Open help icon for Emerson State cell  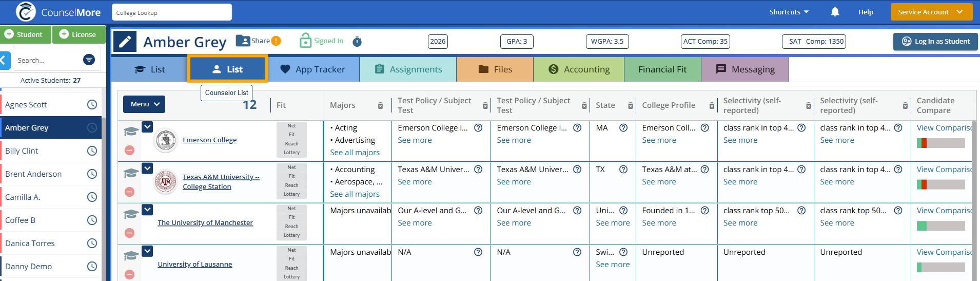coord(623,128)
